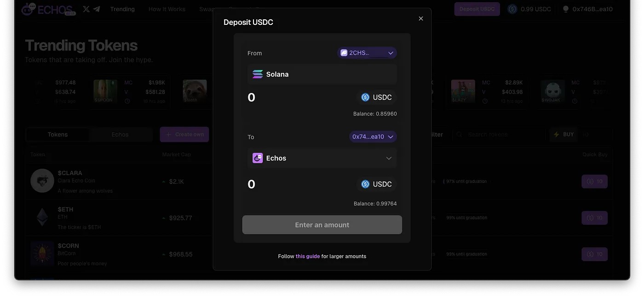Click the USDC coin icon in From

click(365, 97)
